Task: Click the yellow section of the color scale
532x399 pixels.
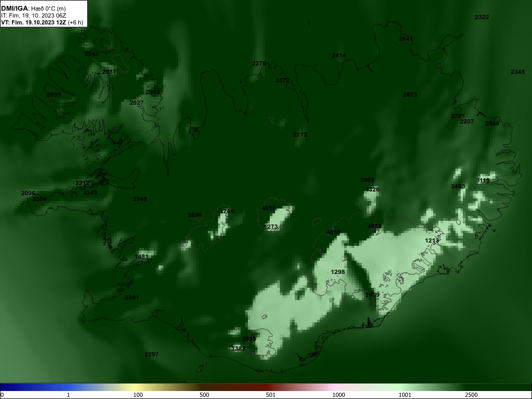Action: (x=136, y=387)
